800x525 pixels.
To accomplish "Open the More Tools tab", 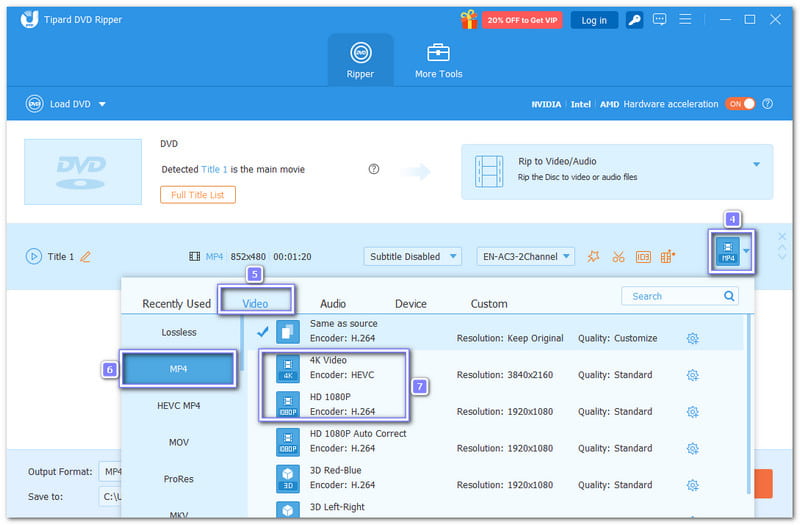I will pyautogui.click(x=438, y=60).
